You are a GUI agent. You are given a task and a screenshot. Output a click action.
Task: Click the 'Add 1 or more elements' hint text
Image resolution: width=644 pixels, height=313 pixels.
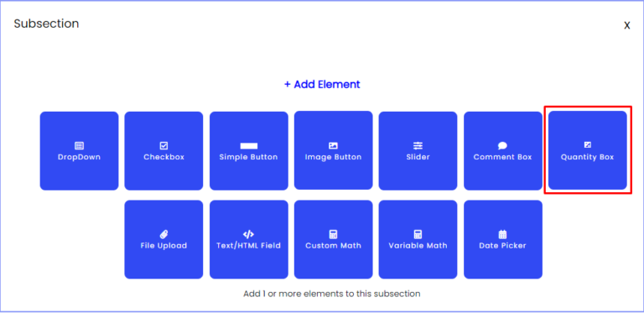point(332,294)
